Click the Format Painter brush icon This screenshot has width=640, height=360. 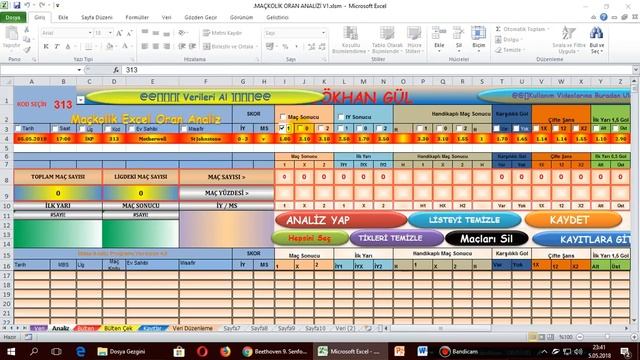point(27,49)
